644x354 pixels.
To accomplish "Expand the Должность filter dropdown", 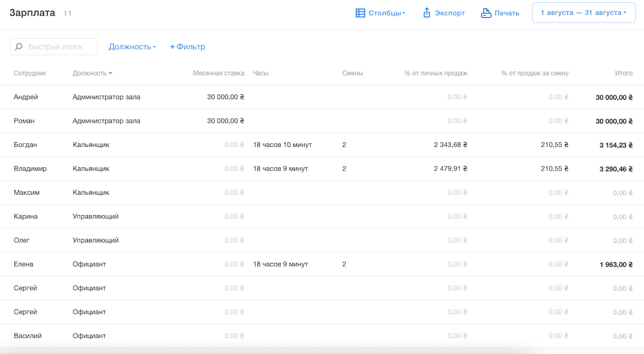I will 132,47.
